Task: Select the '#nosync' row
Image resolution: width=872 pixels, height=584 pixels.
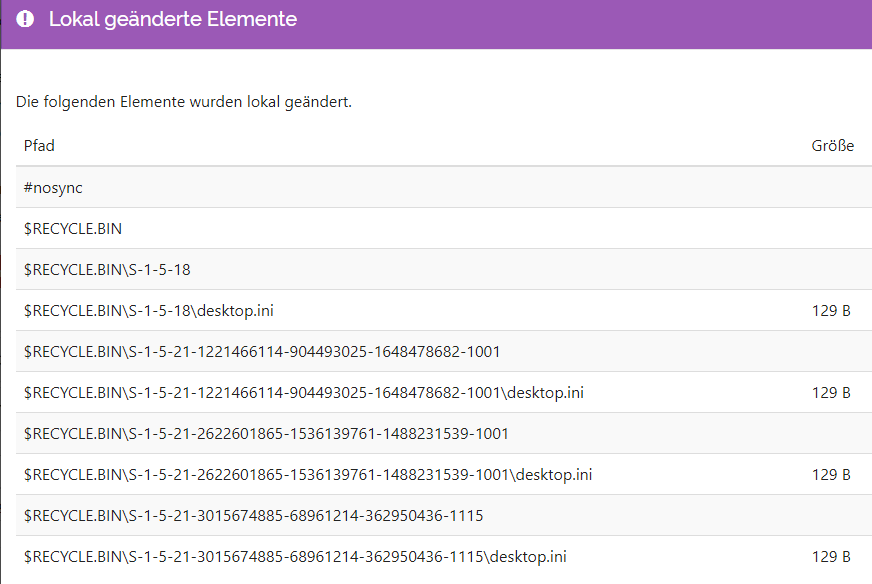Action: click(444, 187)
